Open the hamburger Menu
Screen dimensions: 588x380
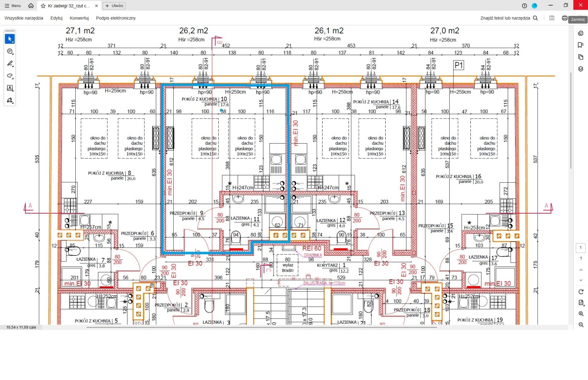pos(13,6)
